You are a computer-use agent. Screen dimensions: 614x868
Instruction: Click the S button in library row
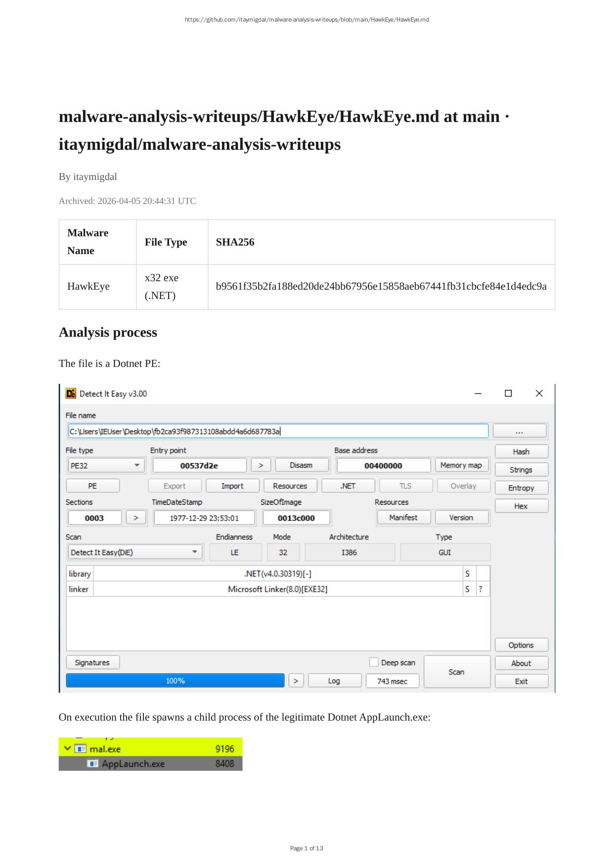467,573
